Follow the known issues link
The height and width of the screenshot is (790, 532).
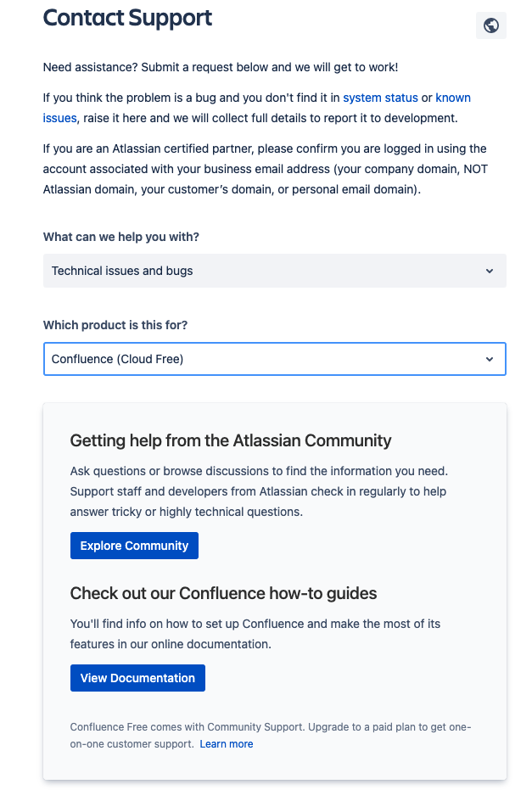[256, 108]
